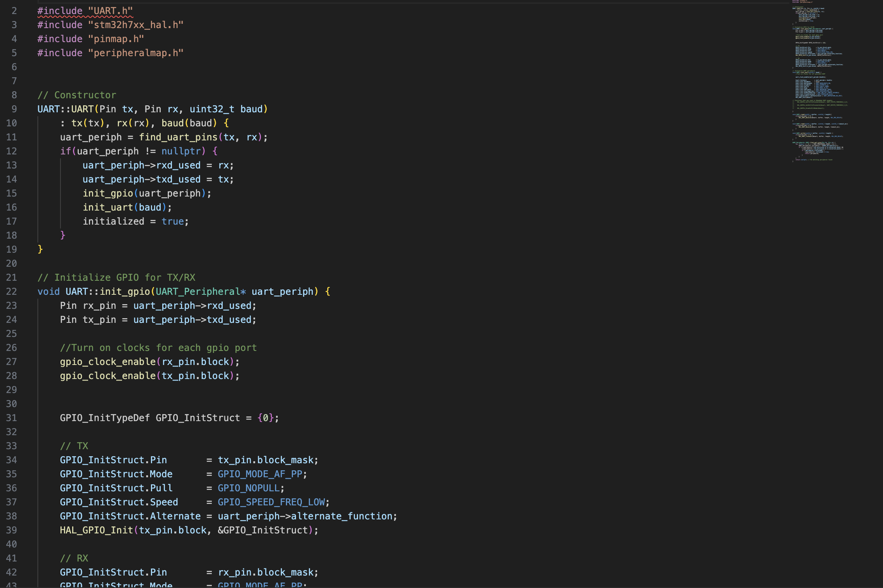Click the "pinmap.h" include string
Viewport: 883px width, 588px height.
click(116, 39)
